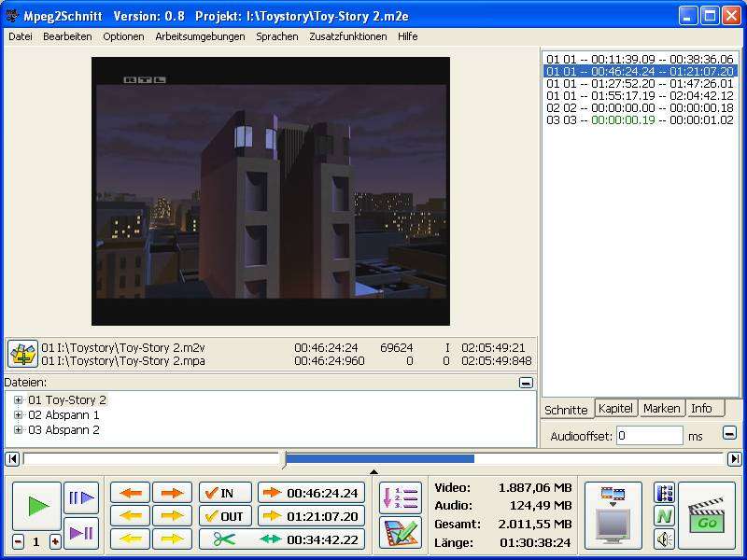Increase playback speed with the plus button
The image size is (747, 560).
[55, 541]
